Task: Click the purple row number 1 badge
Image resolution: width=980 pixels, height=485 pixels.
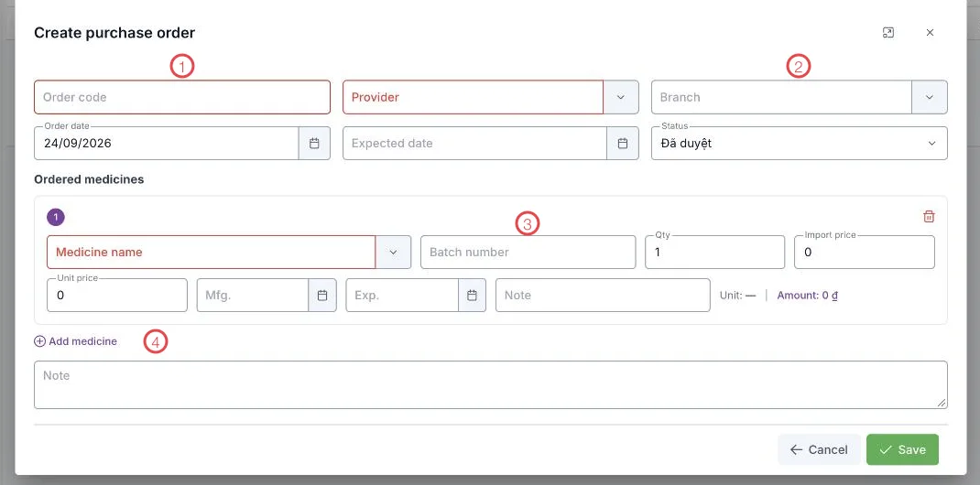Action: [x=56, y=217]
